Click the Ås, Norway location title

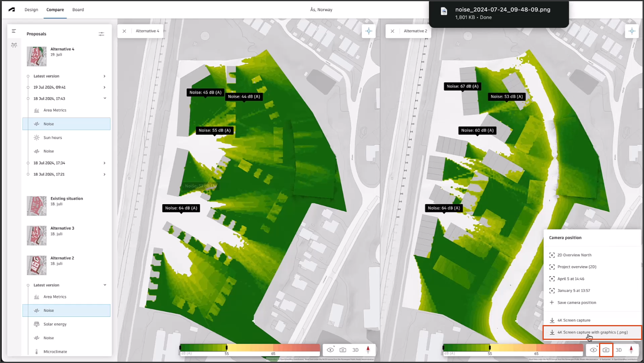(x=321, y=9)
